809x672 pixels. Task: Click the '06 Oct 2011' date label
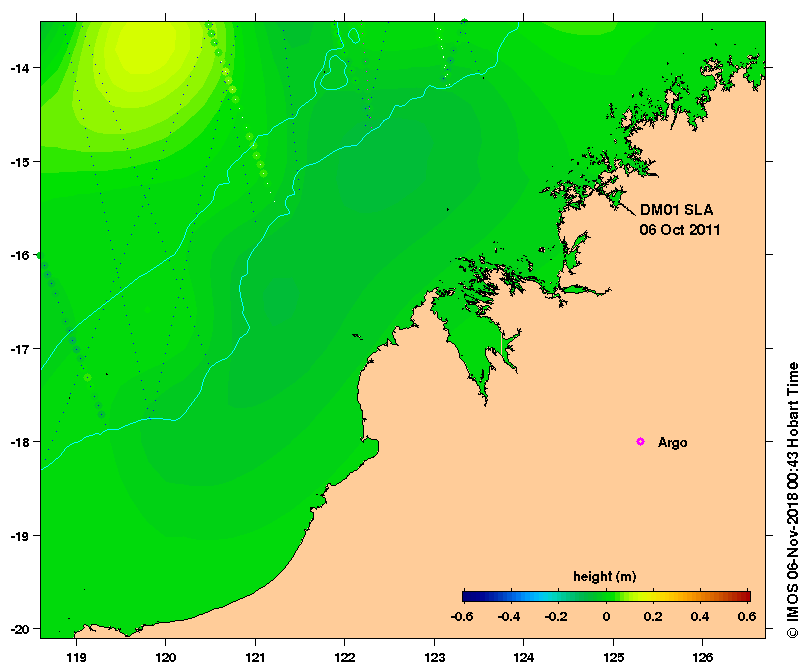[679, 230]
